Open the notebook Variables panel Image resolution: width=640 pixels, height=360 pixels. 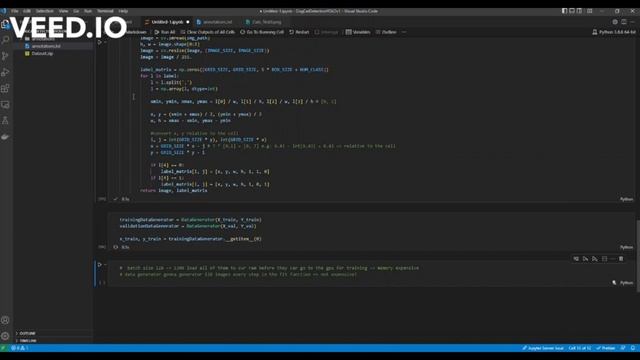(358, 32)
